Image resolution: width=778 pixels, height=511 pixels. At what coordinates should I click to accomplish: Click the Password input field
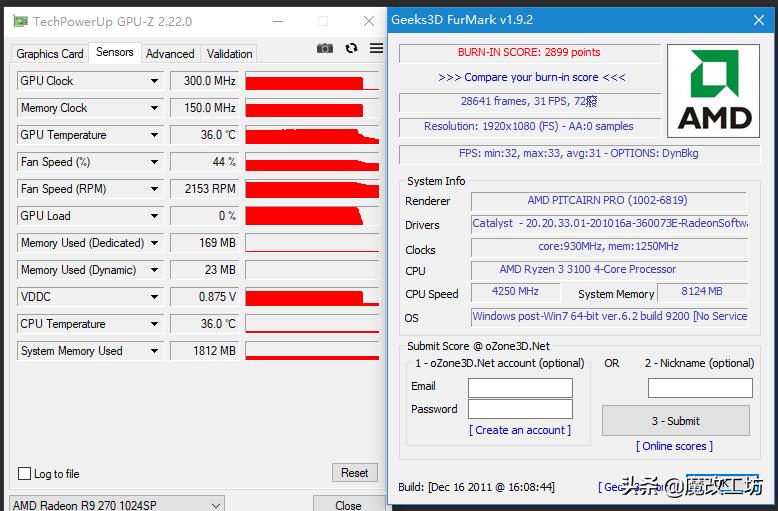pyautogui.click(x=520, y=409)
